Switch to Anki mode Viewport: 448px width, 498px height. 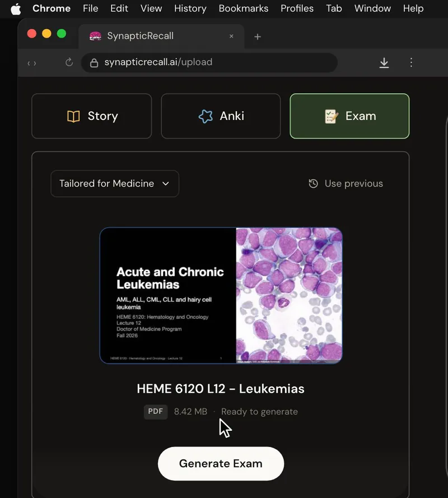(x=221, y=116)
